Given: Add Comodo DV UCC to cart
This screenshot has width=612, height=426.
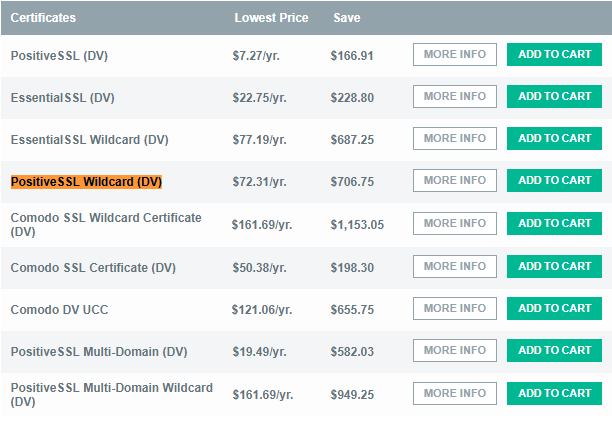Looking at the screenshot, I should coord(554,308).
